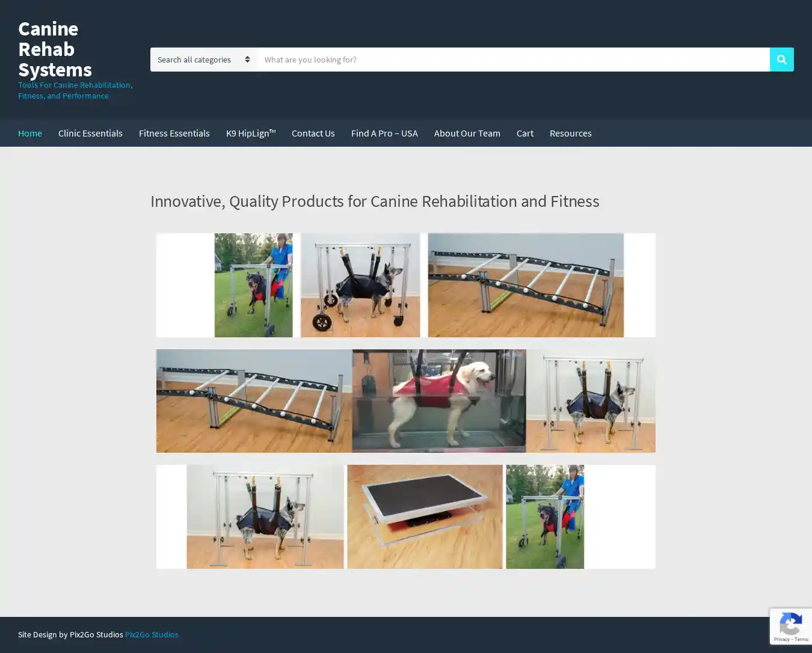This screenshot has height=653, width=812.
Task: Click the magnifying glass search button
Action: [781, 60]
